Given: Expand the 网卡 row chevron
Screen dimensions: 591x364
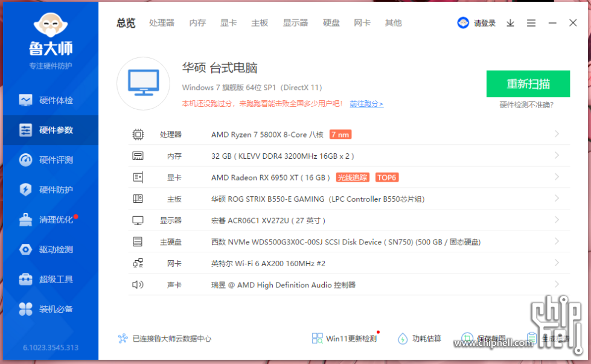Looking at the screenshot, I should (x=557, y=263).
